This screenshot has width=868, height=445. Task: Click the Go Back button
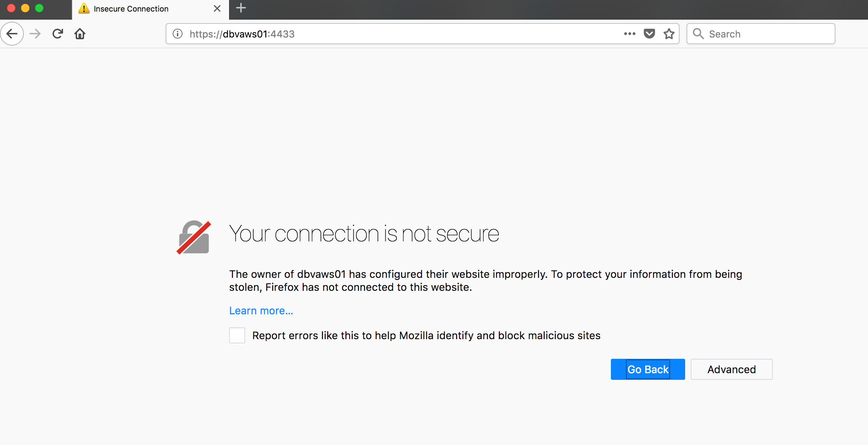(x=648, y=369)
